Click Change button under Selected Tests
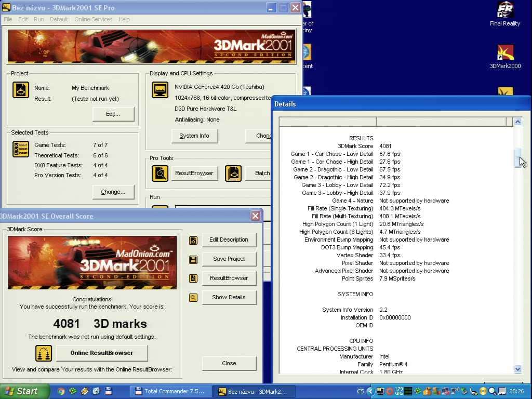 [113, 192]
